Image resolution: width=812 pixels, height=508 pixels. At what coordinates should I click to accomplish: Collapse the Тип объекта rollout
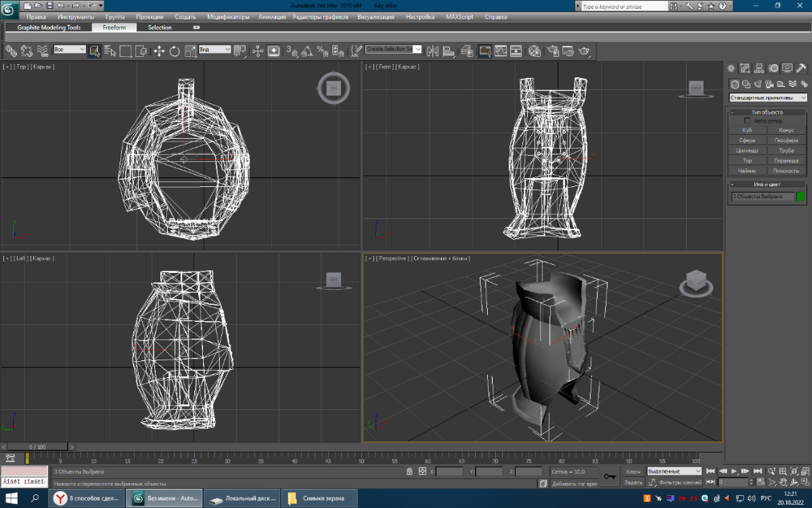[767, 111]
